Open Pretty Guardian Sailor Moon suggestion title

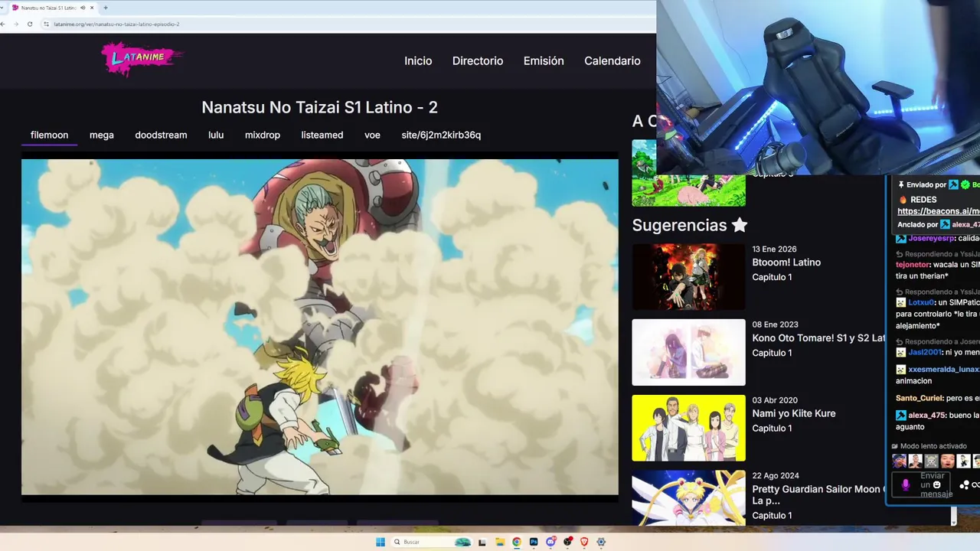(818, 494)
